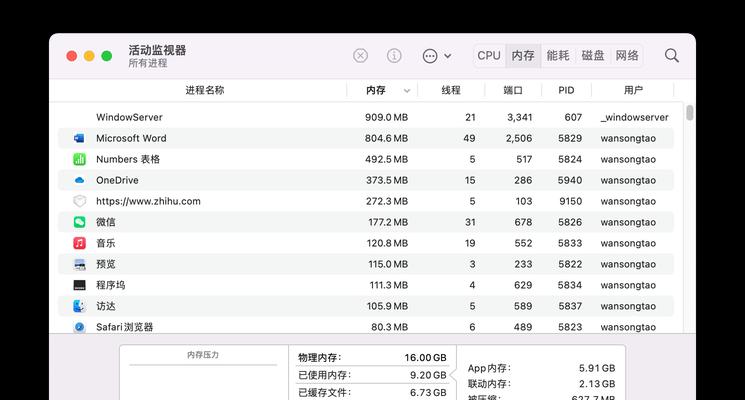
Task: Click the 联动内存 2.13 GB value
Action: point(597,384)
